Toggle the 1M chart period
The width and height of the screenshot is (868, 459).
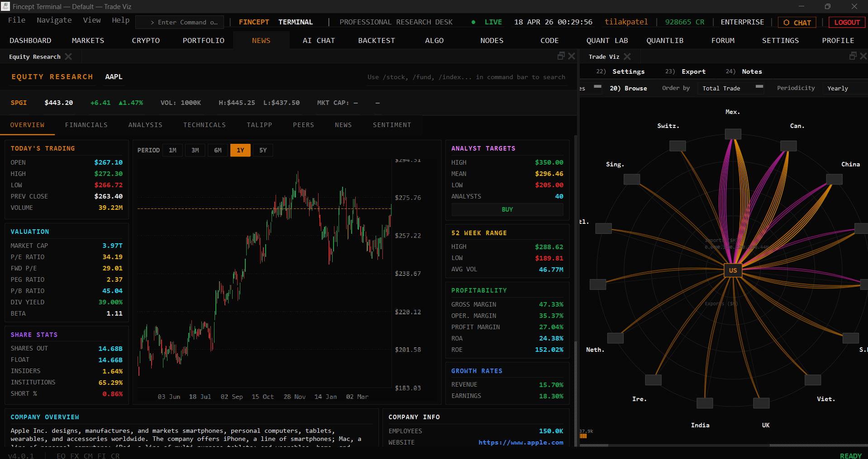tap(172, 150)
